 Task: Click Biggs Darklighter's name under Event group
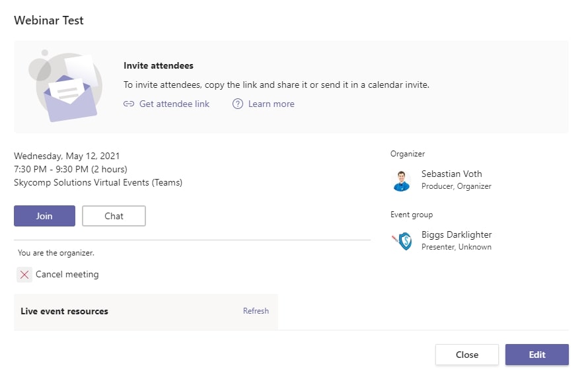(x=456, y=234)
